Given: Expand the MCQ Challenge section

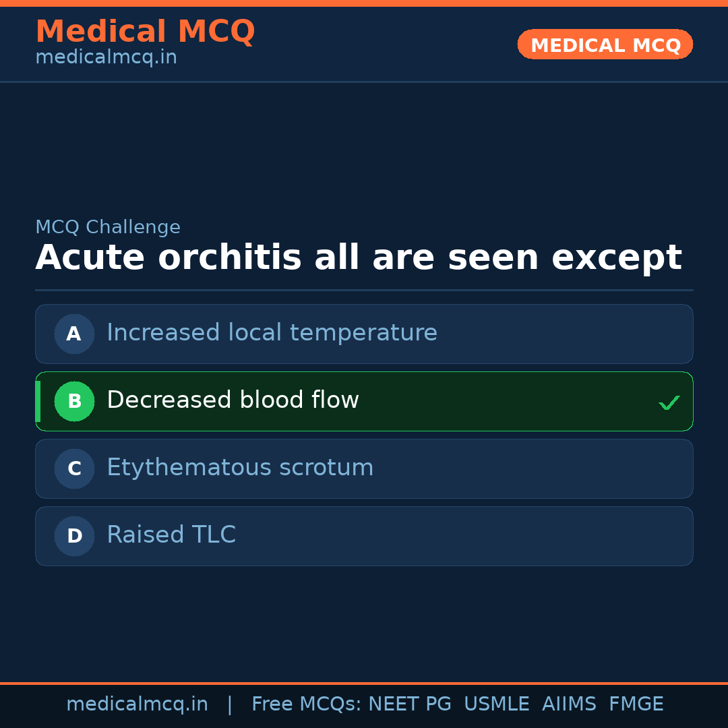Looking at the screenshot, I should (x=108, y=226).
